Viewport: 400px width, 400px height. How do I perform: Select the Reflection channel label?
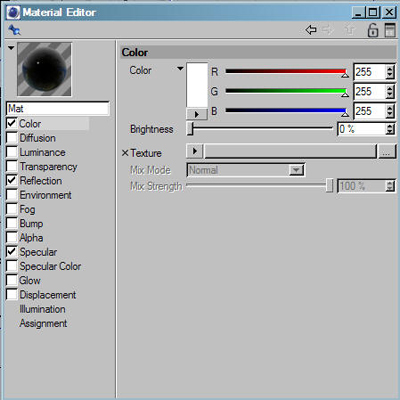pos(41,181)
